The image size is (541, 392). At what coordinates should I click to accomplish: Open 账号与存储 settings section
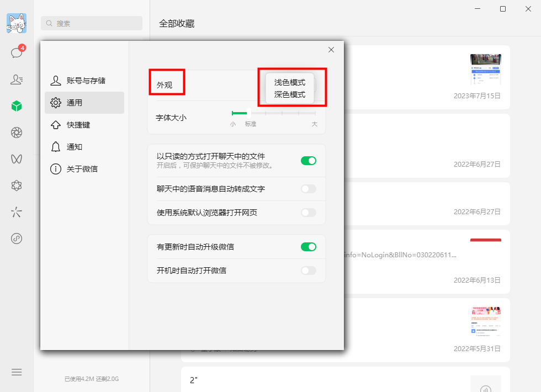coord(84,81)
